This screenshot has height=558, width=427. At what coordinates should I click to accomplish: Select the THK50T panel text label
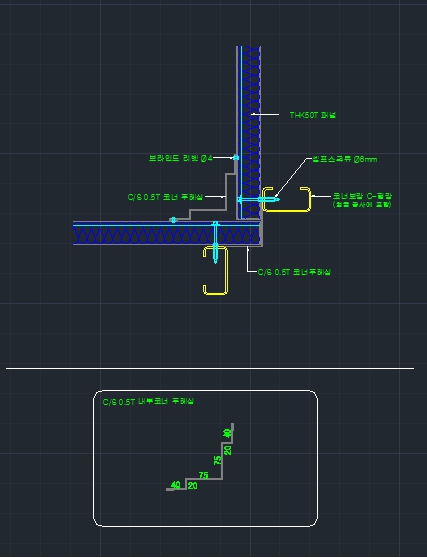[312, 115]
